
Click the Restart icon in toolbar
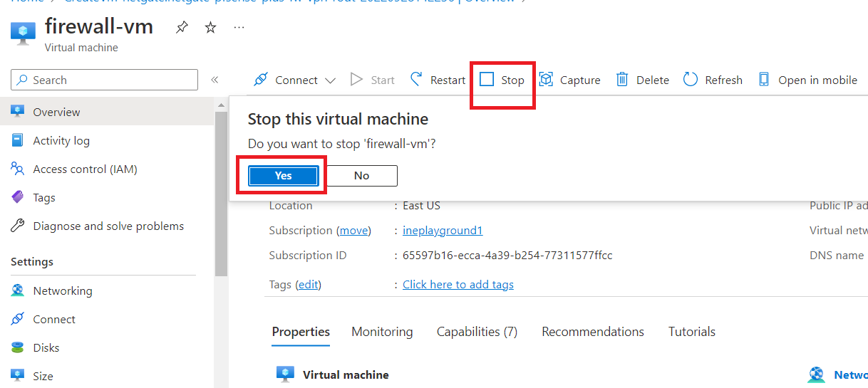click(417, 80)
